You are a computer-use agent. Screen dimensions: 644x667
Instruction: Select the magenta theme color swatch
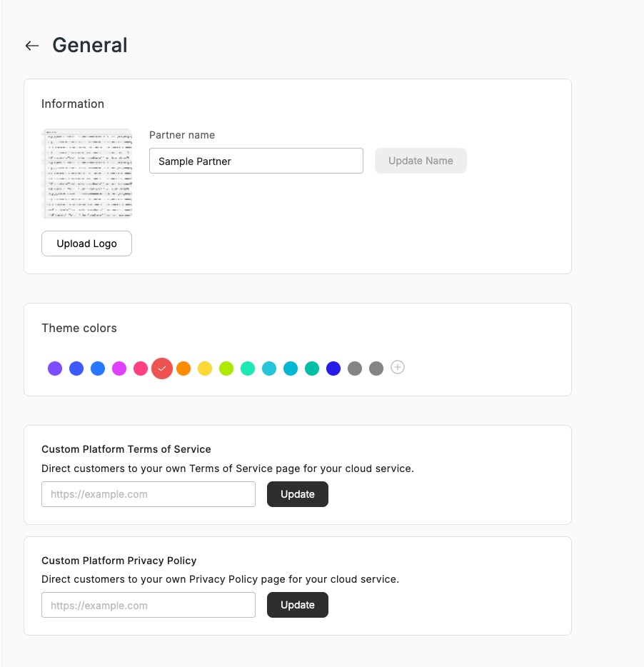(119, 368)
